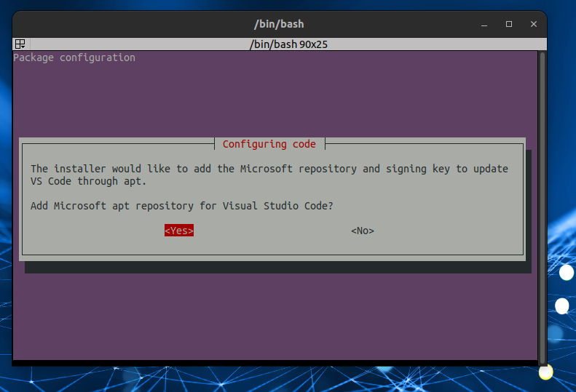Click the "Add Microsoft apt repository" question line
576x392 pixels.
(x=182, y=206)
